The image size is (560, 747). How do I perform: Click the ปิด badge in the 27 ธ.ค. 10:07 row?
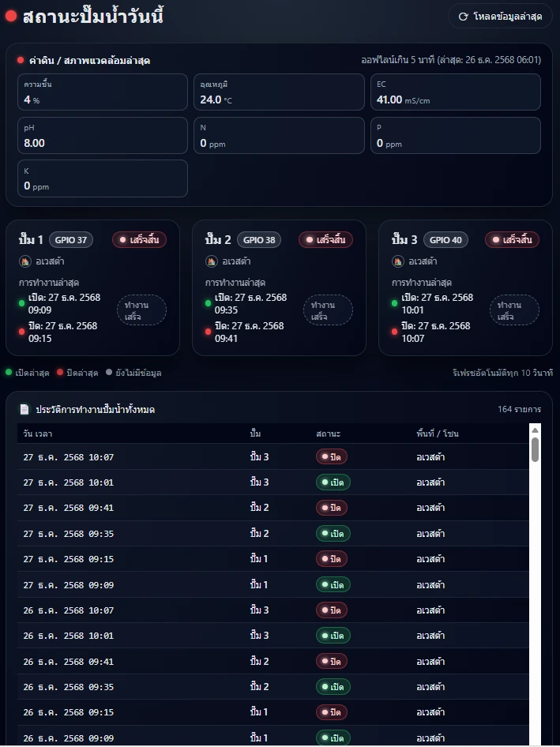tap(332, 456)
